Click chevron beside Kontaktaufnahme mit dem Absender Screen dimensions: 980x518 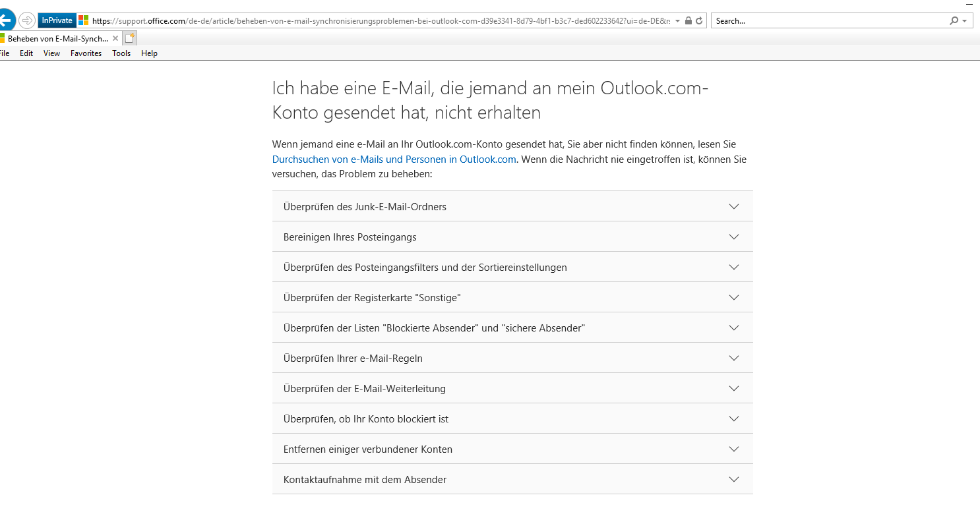tap(734, 479)
